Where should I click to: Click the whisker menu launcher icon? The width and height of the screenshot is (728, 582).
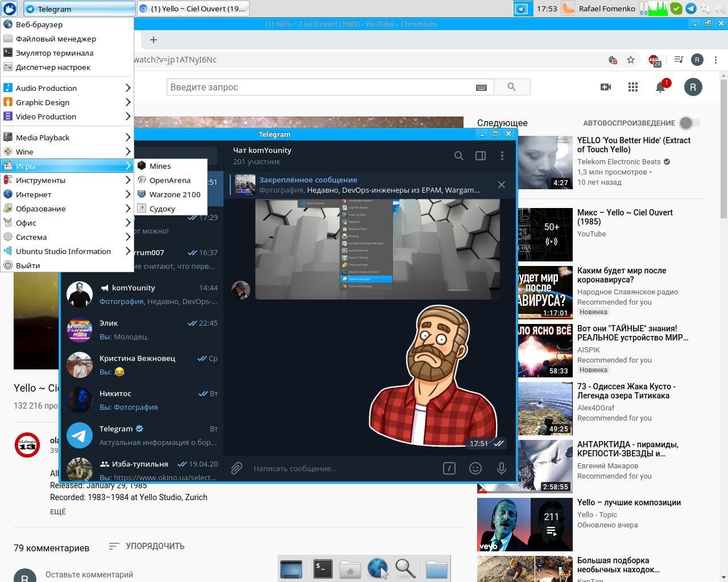[10, 9]
